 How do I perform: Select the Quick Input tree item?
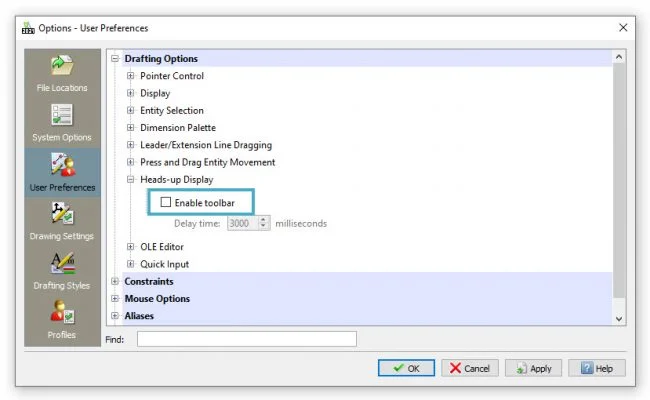(x=164, y=265)
